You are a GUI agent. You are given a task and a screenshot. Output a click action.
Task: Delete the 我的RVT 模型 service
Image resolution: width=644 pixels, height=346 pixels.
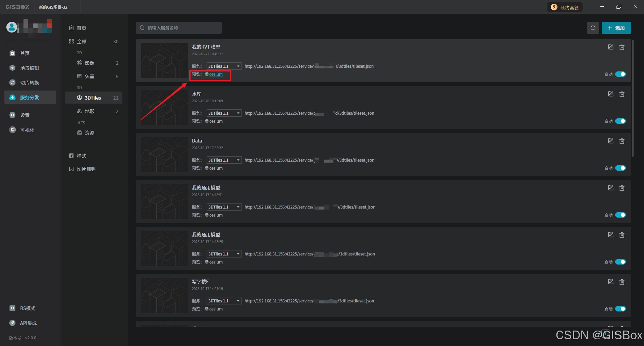(622, 47)
